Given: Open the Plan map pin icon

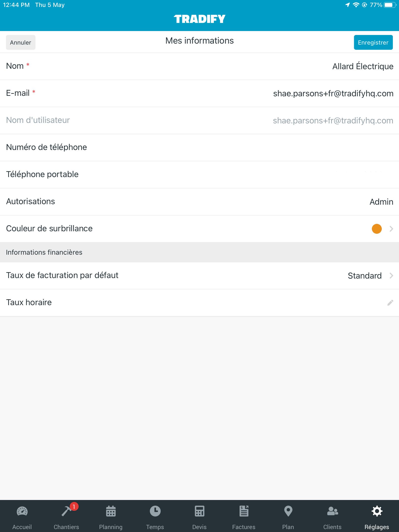Looking at the screenshot, I should (x=288, y=511).
